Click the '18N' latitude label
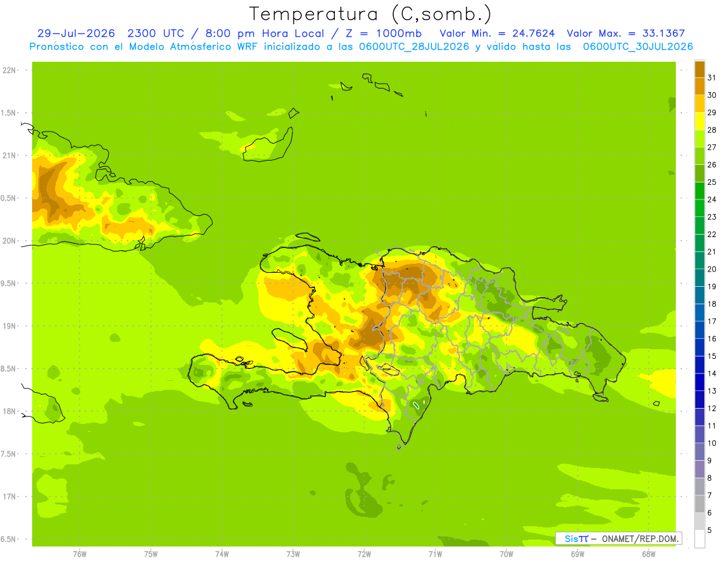Image resolution: width=728 pixels, height=562 pixels. pos(8,411)
